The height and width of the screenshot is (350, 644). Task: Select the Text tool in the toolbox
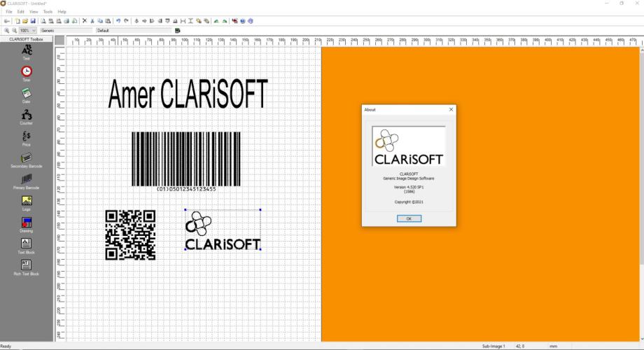[27, 52]
